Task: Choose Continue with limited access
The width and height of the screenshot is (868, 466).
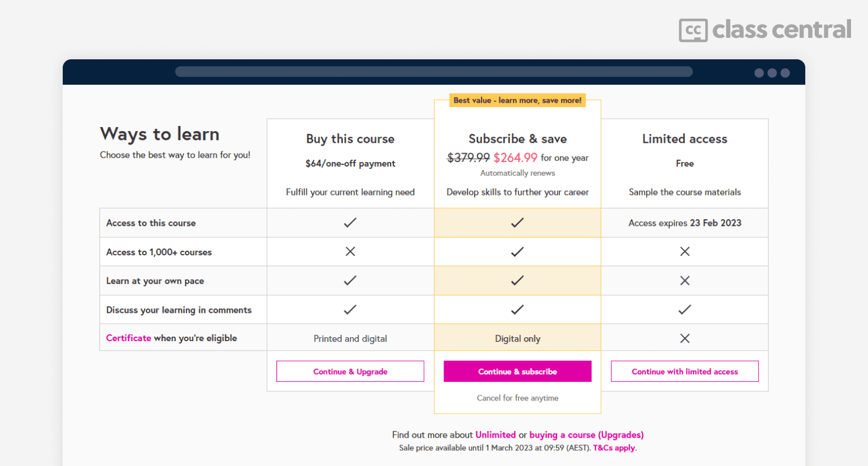Action: 684,372
